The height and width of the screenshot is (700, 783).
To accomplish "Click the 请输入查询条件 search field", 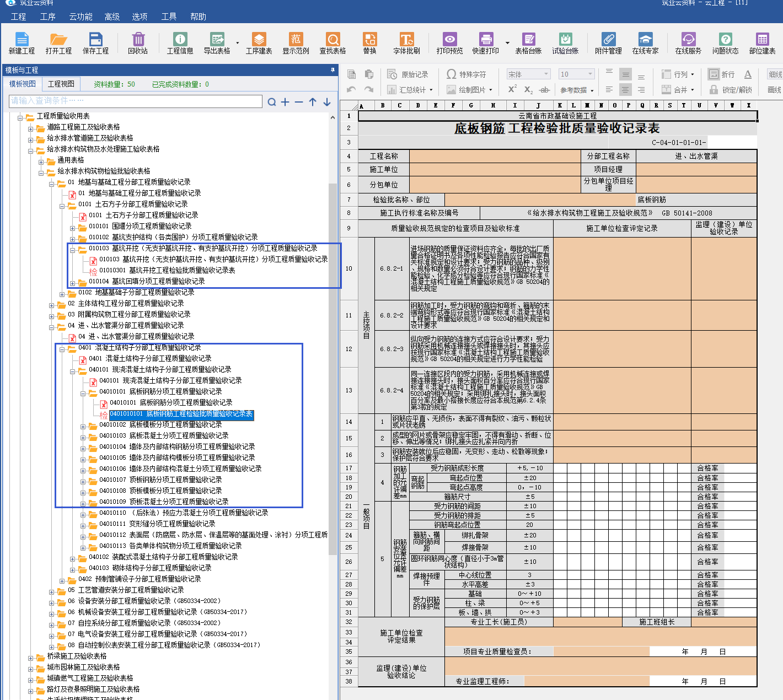I will point(136,101).
